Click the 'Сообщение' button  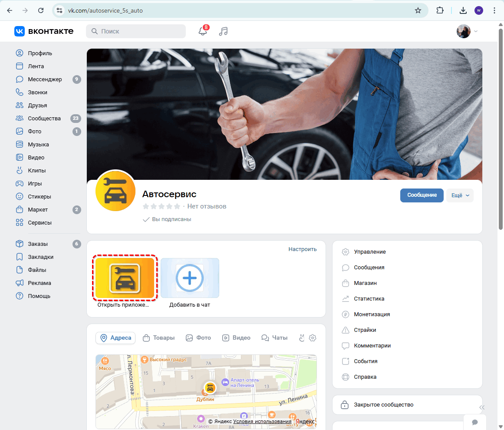(422, 195)
